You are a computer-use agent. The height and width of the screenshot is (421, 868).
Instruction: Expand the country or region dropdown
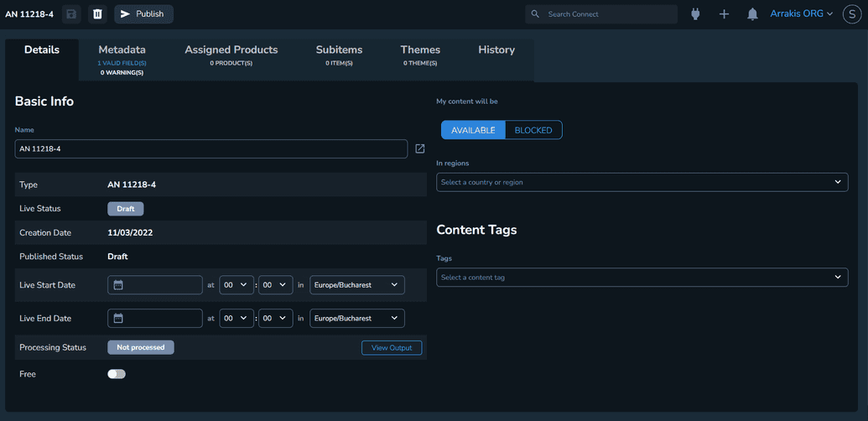642,183
